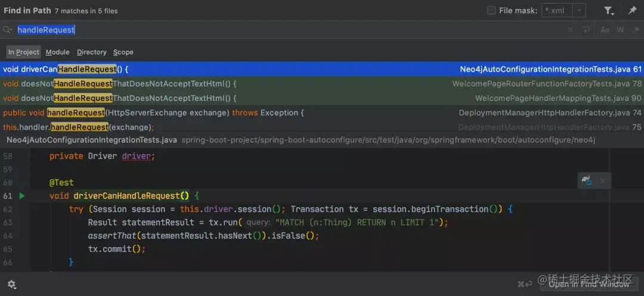Open search history via magnifier icon
Image resolution: width=644 pixels, height=296 pixels.
click(7, 30)
